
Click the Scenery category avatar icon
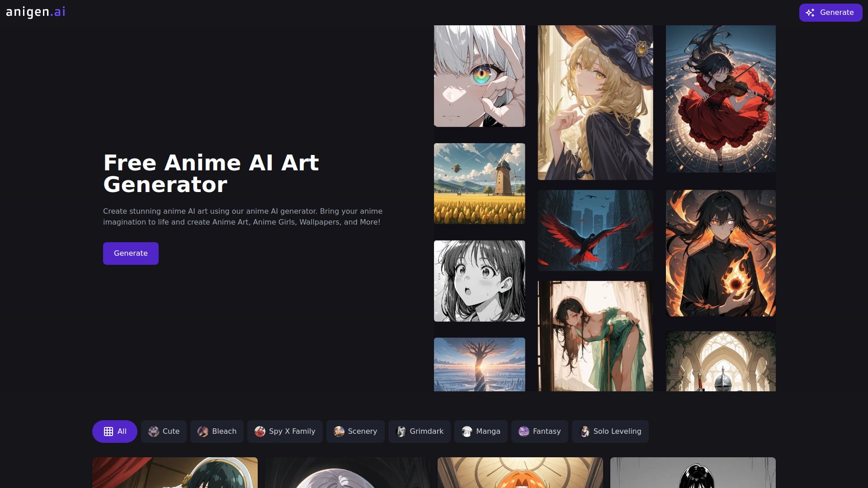coord(339,432)
